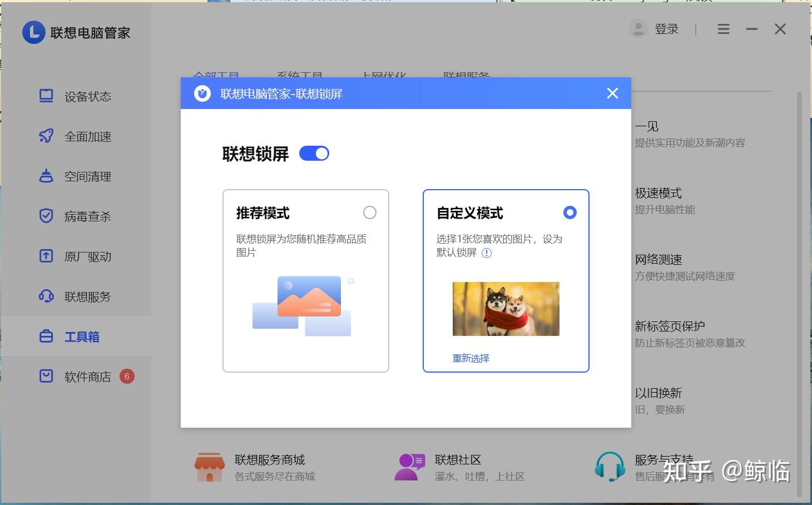Click the 病毒查杀 sidebar label
This screenshot has width=812, height=505.
(x=88, y=216)
